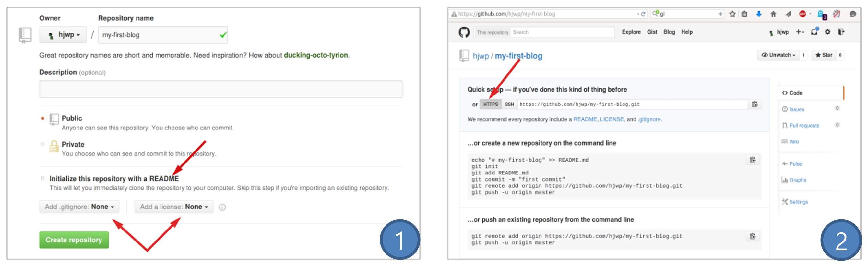Screen dimensions: 868x269
Task: Open Explore in the GitHub header
Action: pyautogui.click(x=631, y=32)
